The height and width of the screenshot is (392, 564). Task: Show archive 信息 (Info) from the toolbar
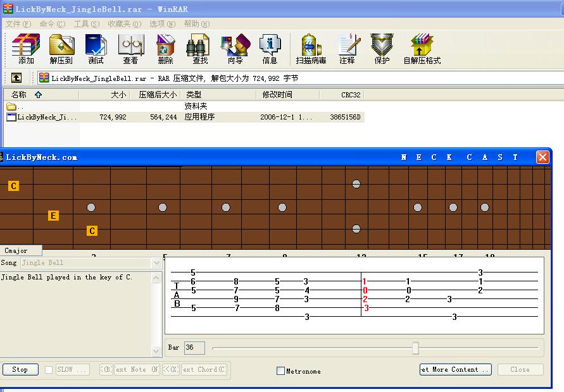(x=270, y=49)
